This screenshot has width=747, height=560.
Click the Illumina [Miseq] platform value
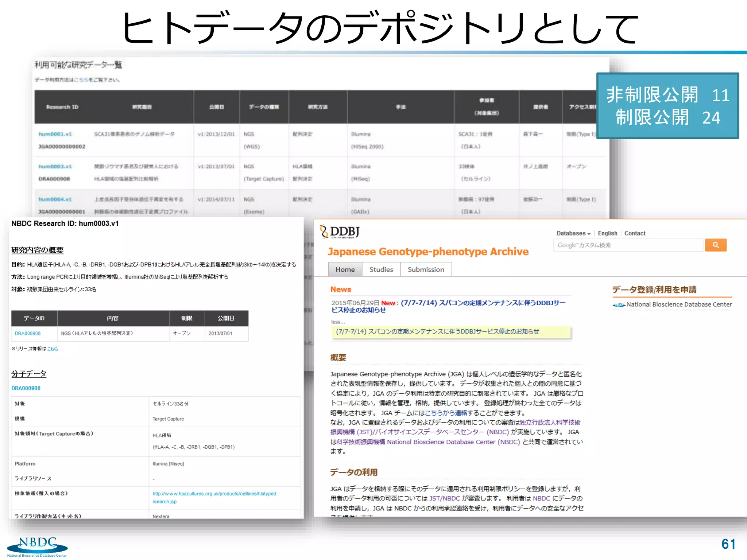coord(168,464)
